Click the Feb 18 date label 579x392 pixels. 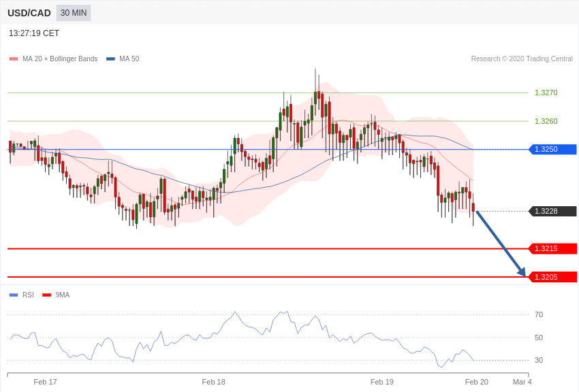pyautogui.click(x=213, y=382)
